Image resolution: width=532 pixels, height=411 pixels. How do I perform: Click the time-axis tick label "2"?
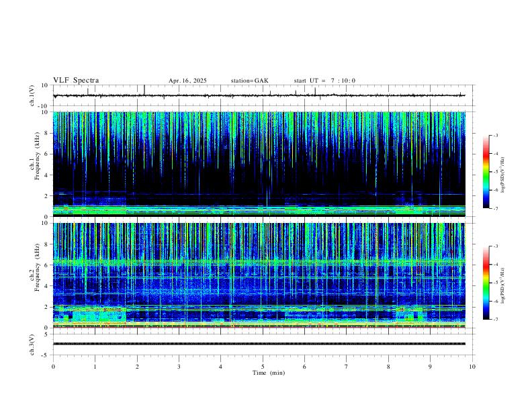pos(137,367)
